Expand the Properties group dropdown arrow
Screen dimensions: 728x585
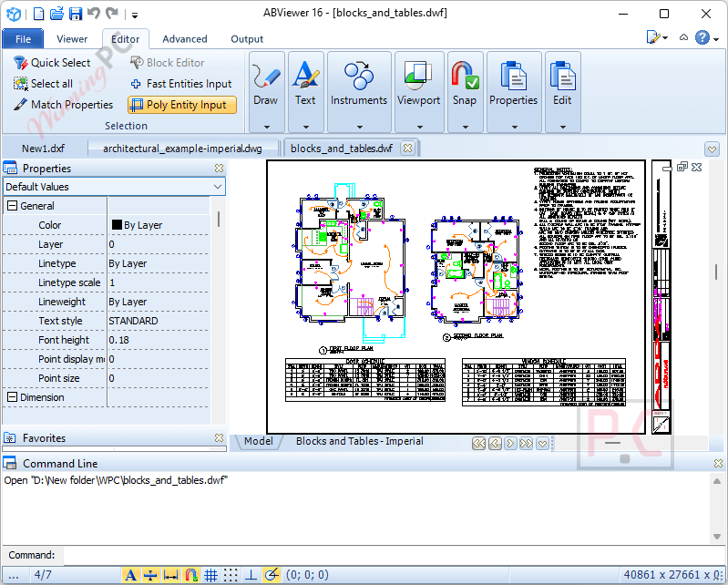[x=515, y=127]
